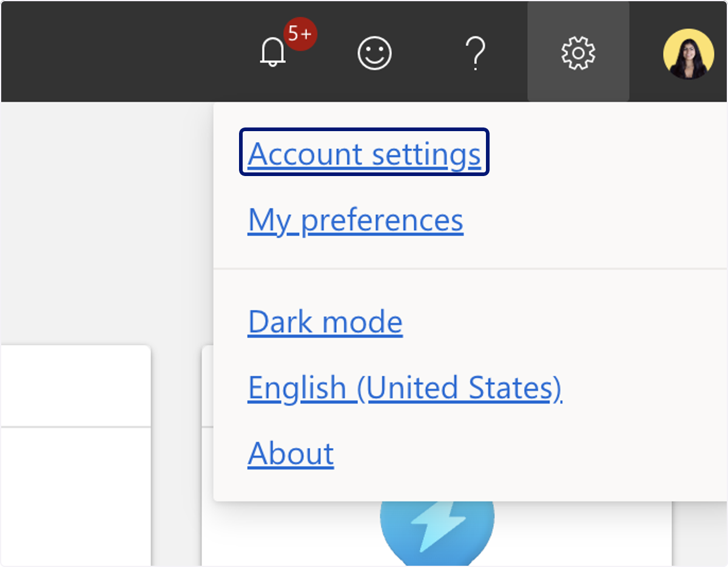Enable Dark mode from the menu
The height and width of the screenshot is (567, 728).
(x=325, y=322)
